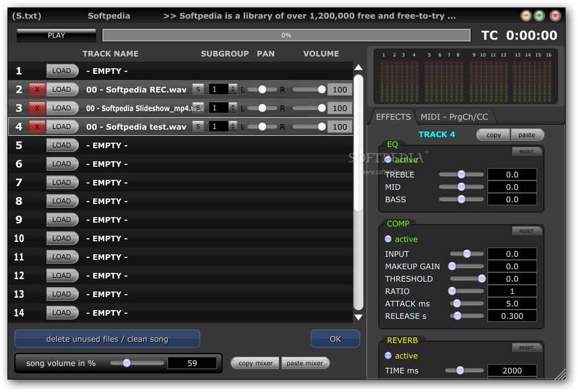Click the paste mixer button
578x392 pixels.
pyautogui.click(x=305, y=363)
